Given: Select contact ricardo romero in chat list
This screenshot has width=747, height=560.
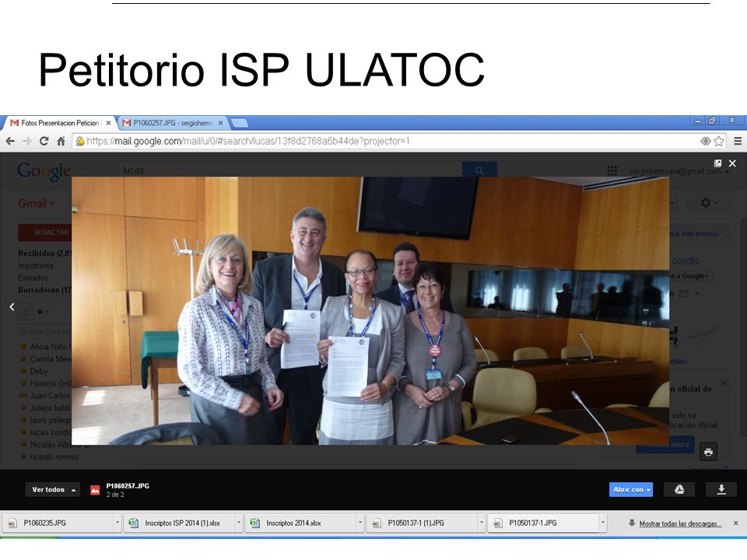Looking at the screenshot, I should pos(54,457).
